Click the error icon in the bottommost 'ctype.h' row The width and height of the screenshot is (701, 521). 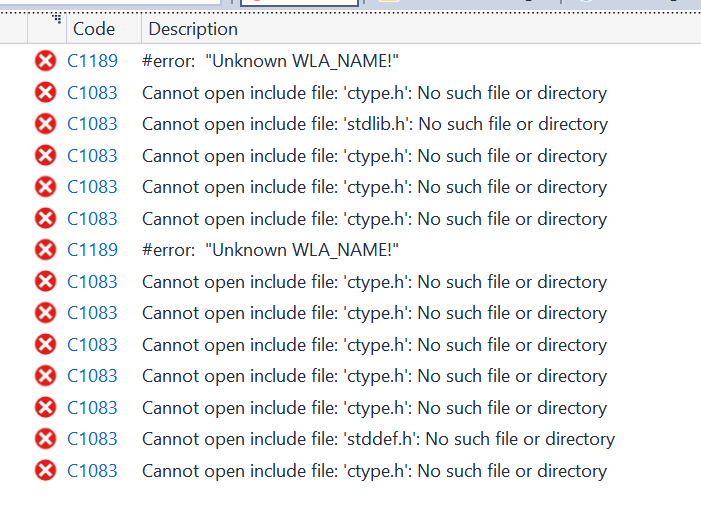(x=46, y=470)
